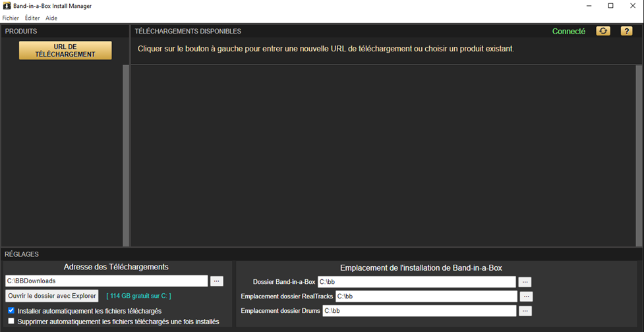Click the 114 GB gratuit sur C: text

click(x=139, y=296)
